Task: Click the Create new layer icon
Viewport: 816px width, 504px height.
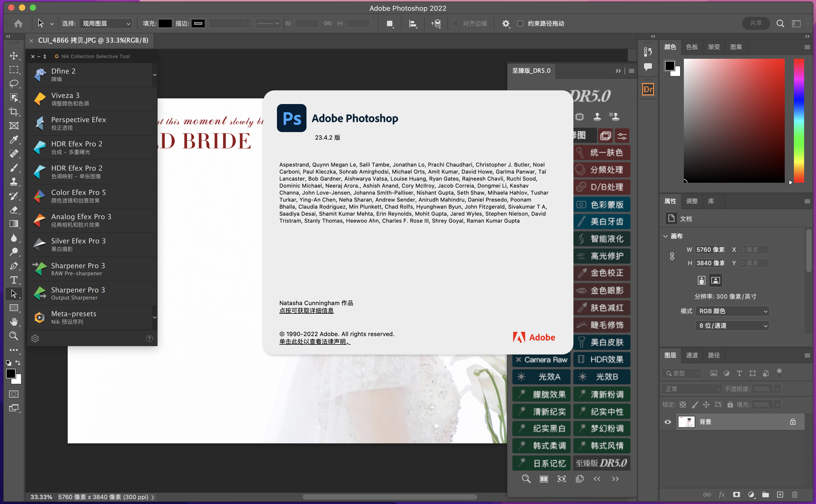Action: point(780,494)
